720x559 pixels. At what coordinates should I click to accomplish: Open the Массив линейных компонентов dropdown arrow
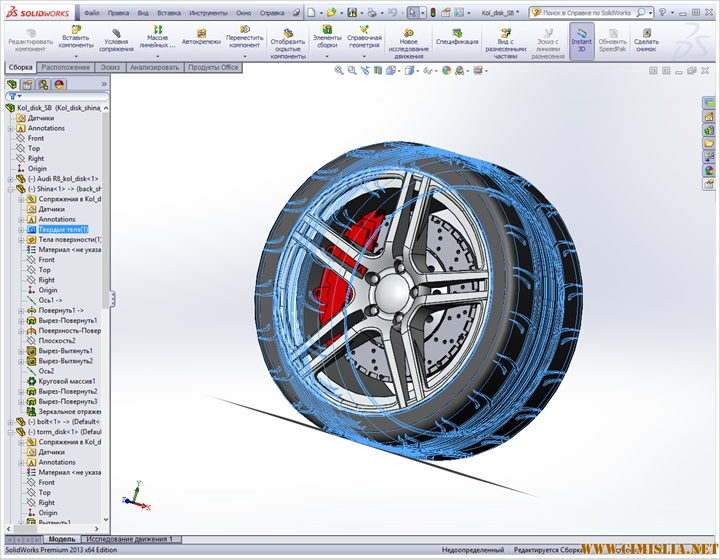pyautogui.click(x=158, y=57)
